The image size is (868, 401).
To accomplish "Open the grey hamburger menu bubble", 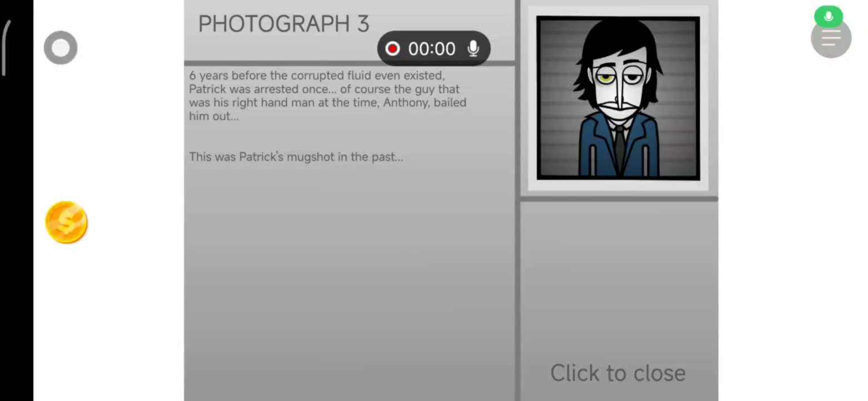I will tap(831, 38).
